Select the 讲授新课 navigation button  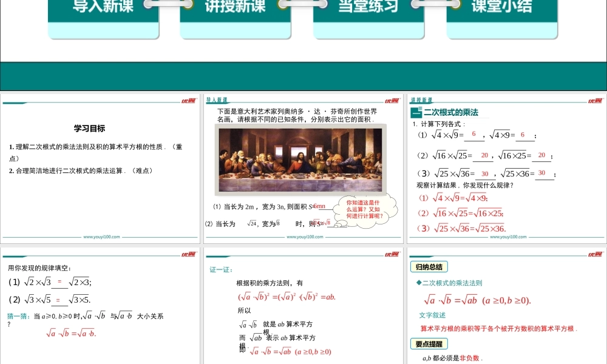[236, 8]
